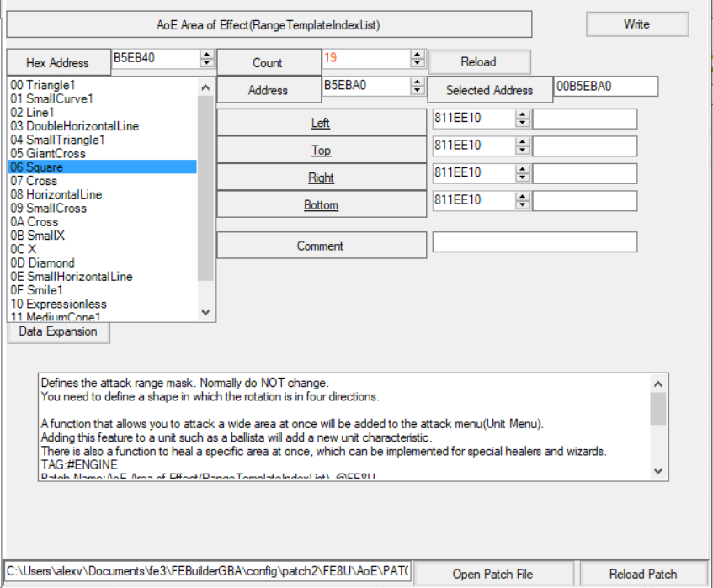This screenshot has width=713, height=588.
Task: Select 07 Cross in the list
Action: (103, 181)
